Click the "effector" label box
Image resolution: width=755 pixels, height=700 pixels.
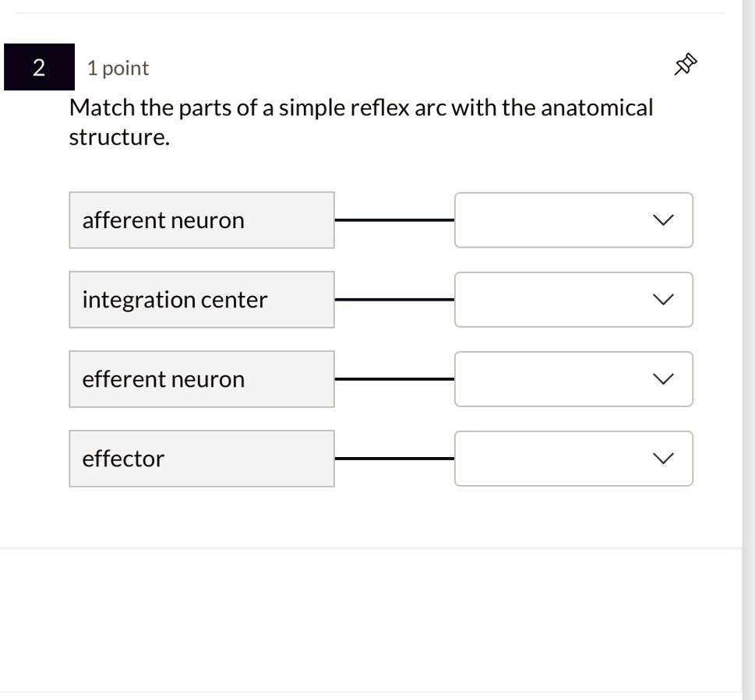[201, 459]
